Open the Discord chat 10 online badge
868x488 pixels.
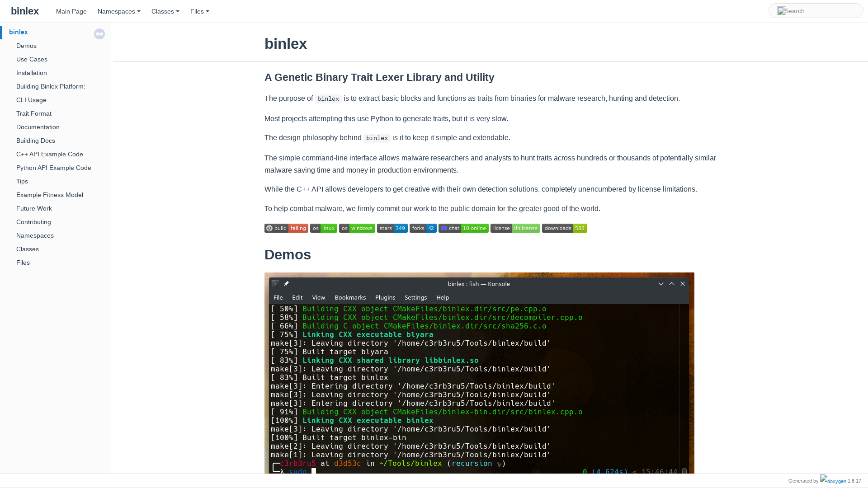463,228
